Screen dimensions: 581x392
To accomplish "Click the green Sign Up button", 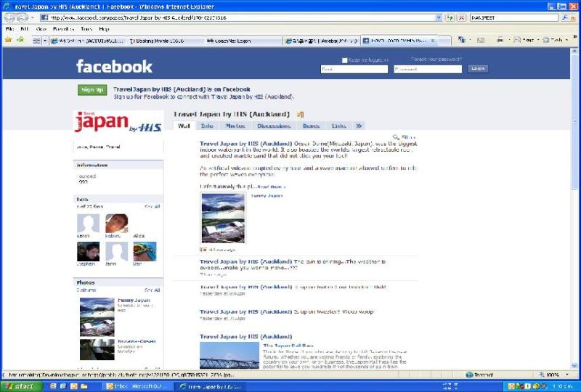I will (92, 90).
